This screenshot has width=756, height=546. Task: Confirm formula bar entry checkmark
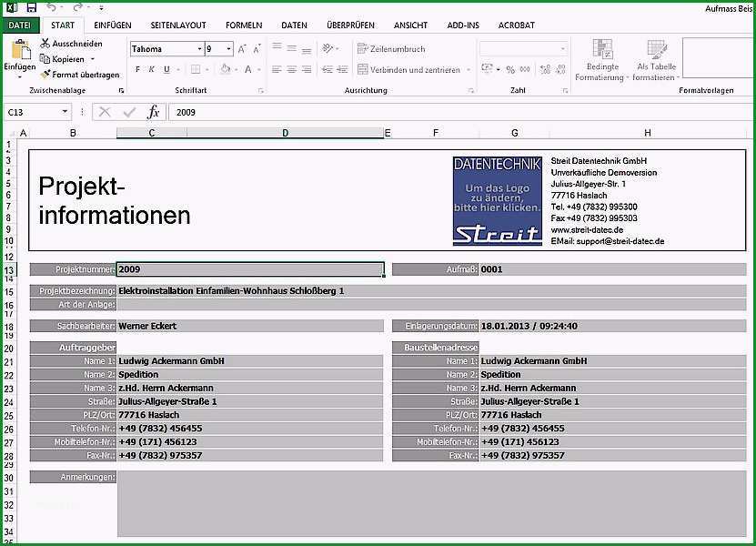(x=129, y=112)
